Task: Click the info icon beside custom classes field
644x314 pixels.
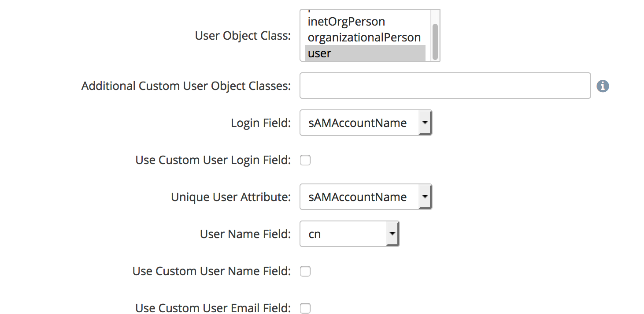Action: point(603,86)
